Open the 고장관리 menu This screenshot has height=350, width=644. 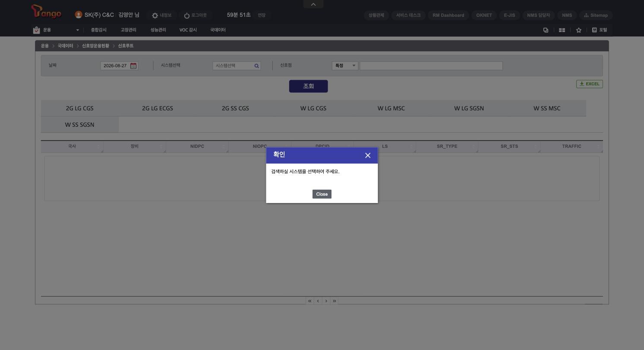(128, 30)
